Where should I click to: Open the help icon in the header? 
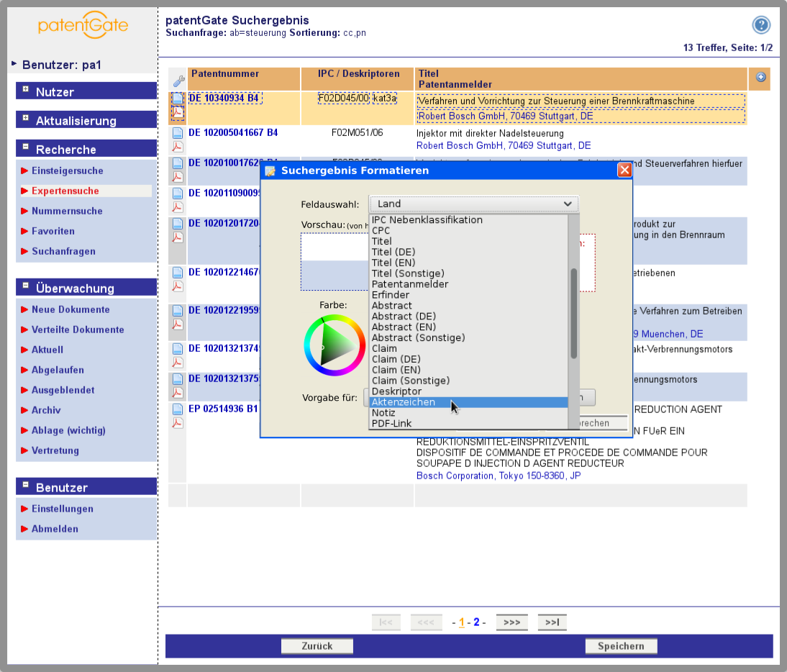click(761, 24)
